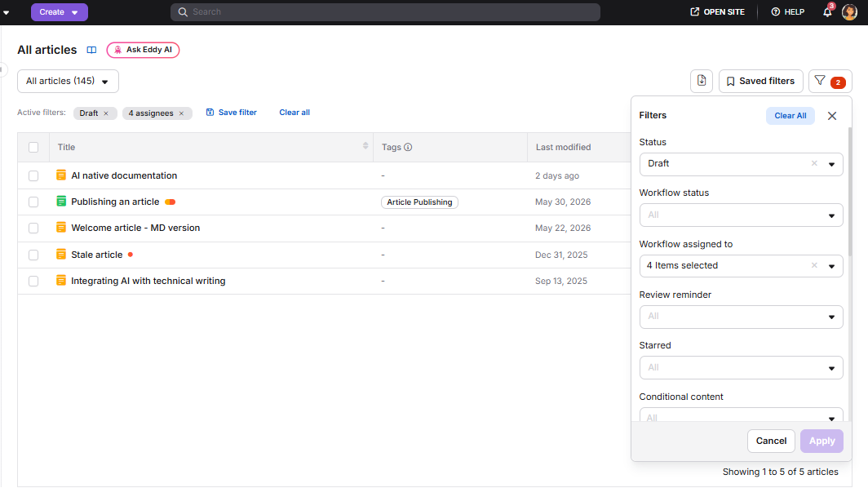Viewport: 868px width, 488px height.
Task: Click the Filters panel scrollbar
Action: click(850, 191)
